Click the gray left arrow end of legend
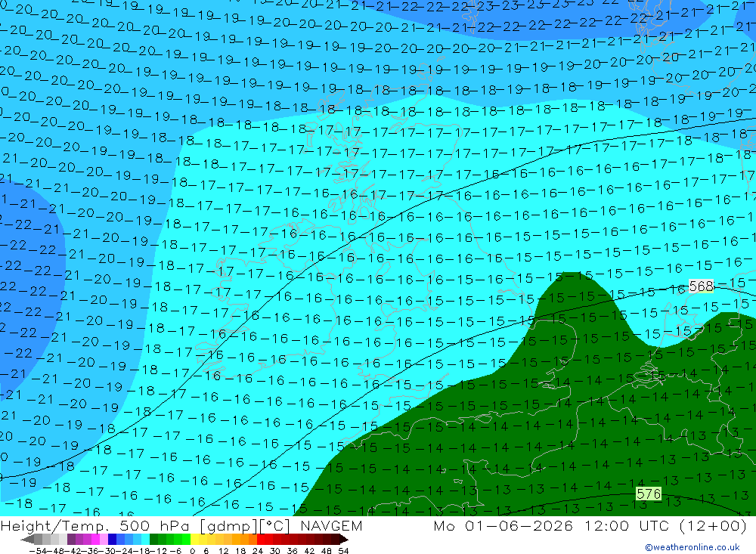The height and width of the screenshot is (554, 756). coord(27,540)
